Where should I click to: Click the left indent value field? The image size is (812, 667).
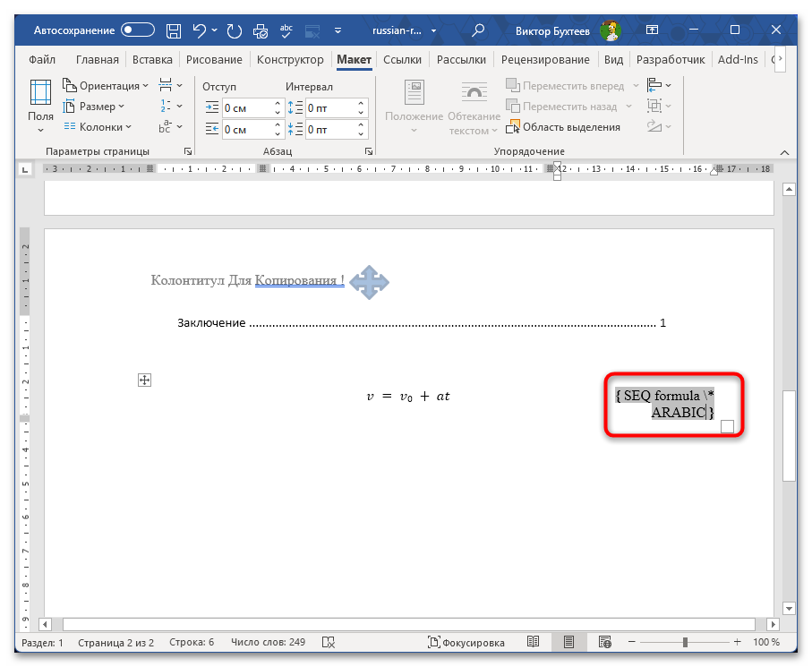247,108
